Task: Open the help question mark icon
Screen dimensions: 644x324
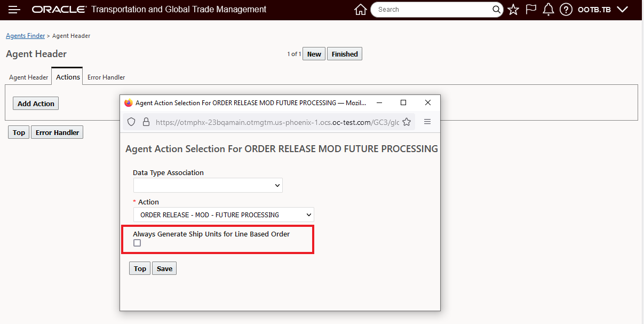Action: tap(566, 10)
